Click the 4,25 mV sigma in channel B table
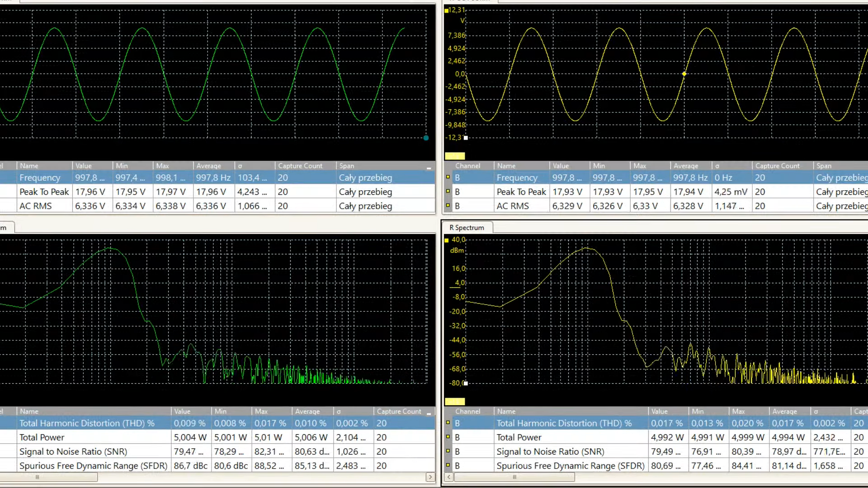The width and height of the screenshot is (868, 488). click(x=731, y=192)
